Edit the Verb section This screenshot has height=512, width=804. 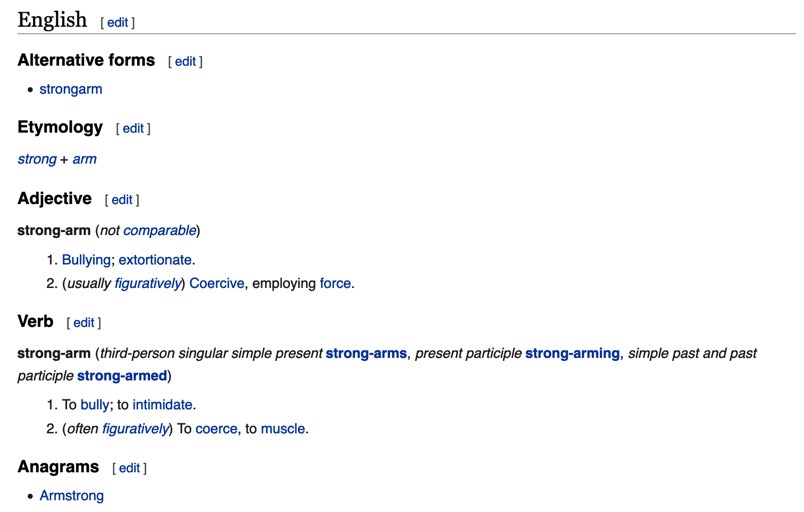coord(84,323)
